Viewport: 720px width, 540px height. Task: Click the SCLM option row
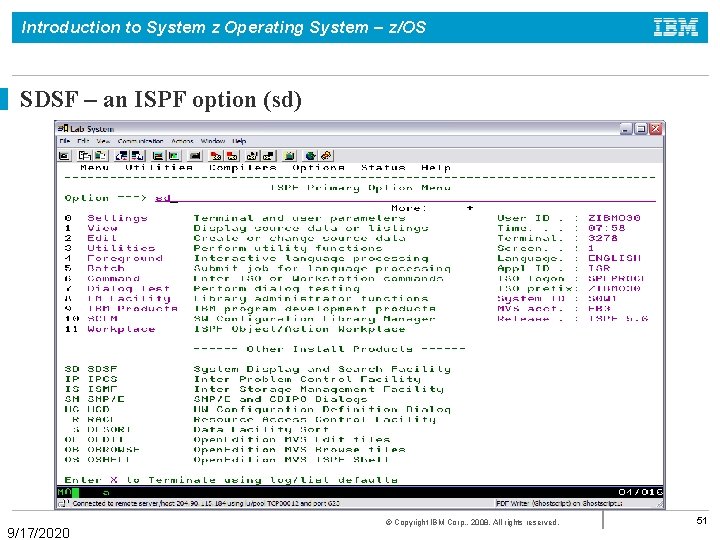[x=250, y=319]
